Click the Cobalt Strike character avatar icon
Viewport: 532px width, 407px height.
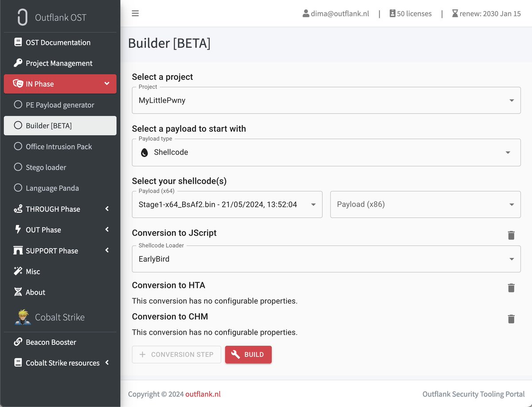click(22, 317)
